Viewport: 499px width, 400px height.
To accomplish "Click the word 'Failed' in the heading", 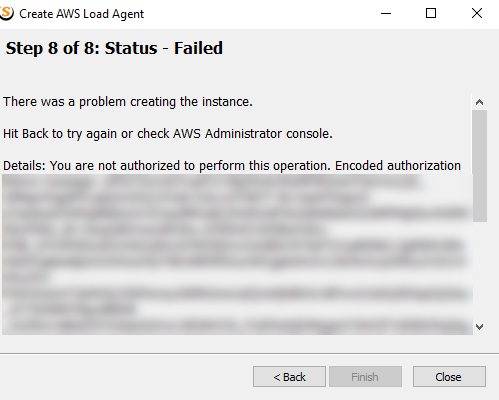I will [x=198, y=48].
